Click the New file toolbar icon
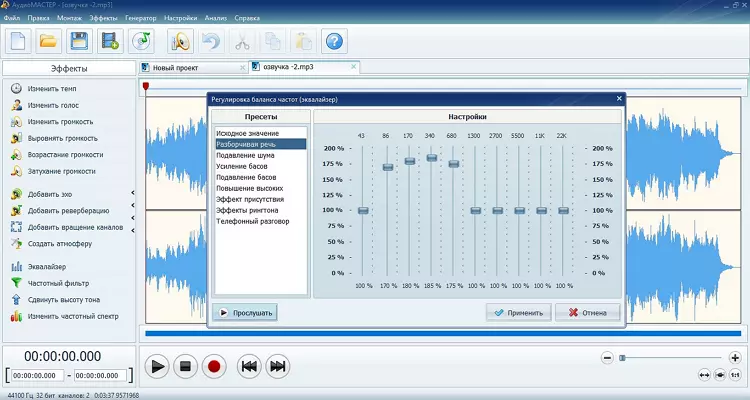This screenshot has width=750, height=400. click(19, 41)
